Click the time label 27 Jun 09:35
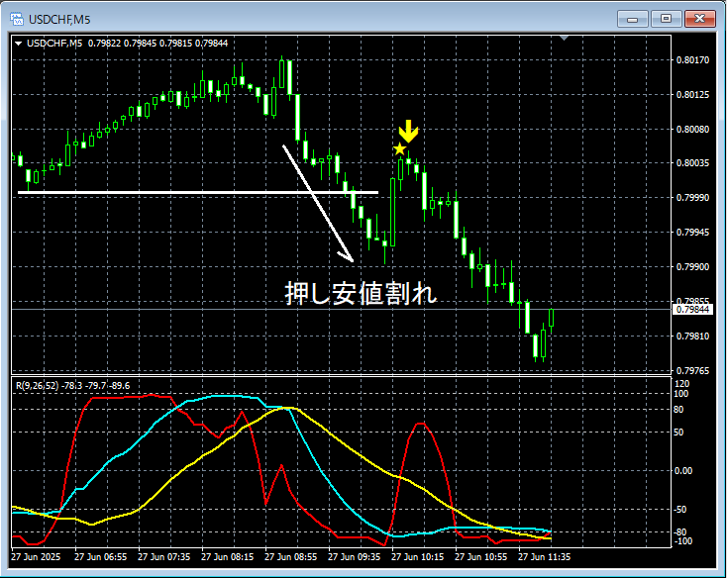Viewport: 728px width, 578px height. (354, 556)
